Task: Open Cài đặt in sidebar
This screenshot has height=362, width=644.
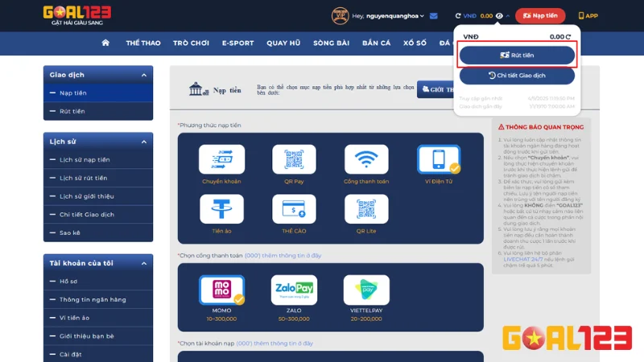Action: point(98,354)
